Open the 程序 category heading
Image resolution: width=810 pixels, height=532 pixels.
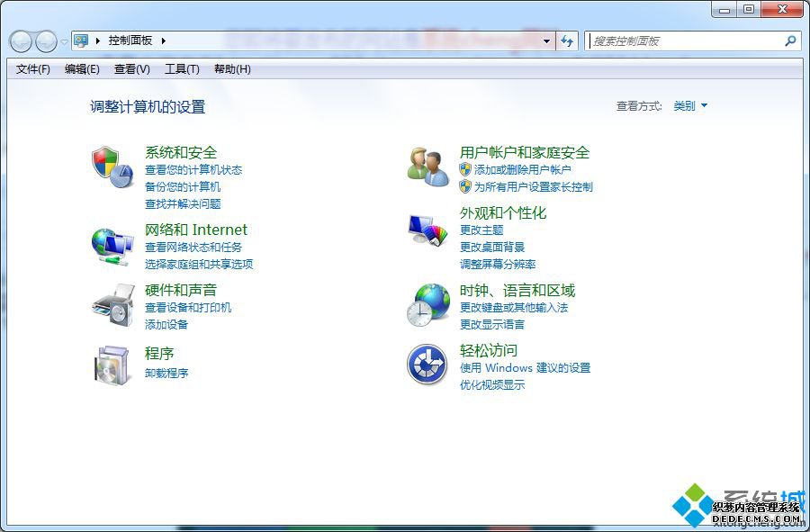point(159,353)
